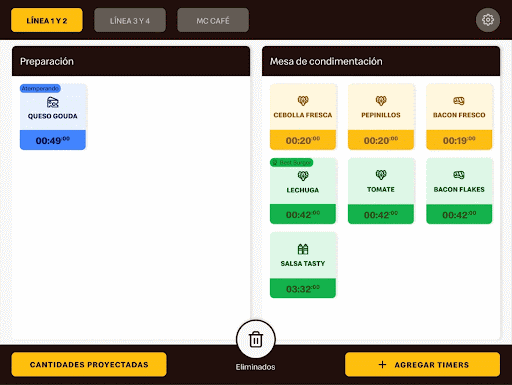Select the Queso Gouda 00:49 timer
The image size is (512, 385).
tap(53, 140)
